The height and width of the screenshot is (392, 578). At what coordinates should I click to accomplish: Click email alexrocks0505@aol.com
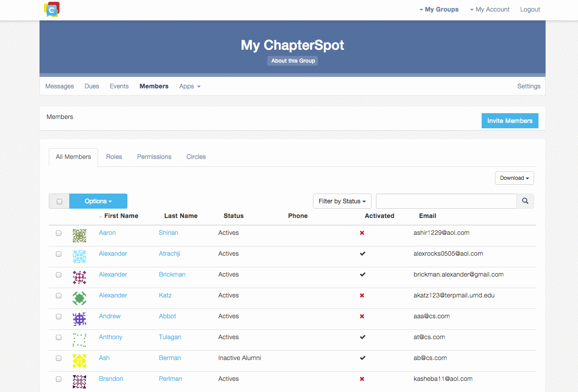point(448,253)
